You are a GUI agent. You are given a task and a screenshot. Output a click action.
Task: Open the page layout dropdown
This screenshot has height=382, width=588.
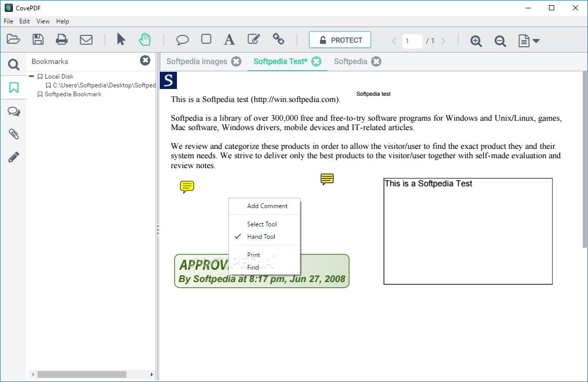529,41
